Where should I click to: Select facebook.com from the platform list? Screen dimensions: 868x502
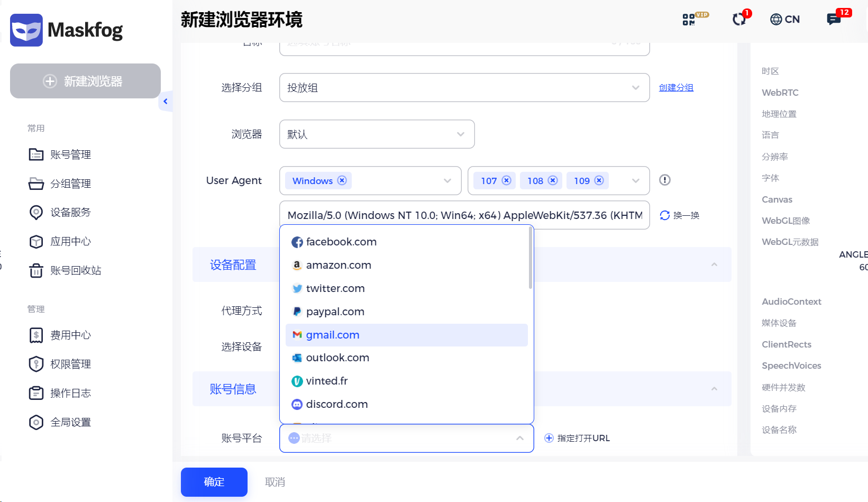[407, 242]
